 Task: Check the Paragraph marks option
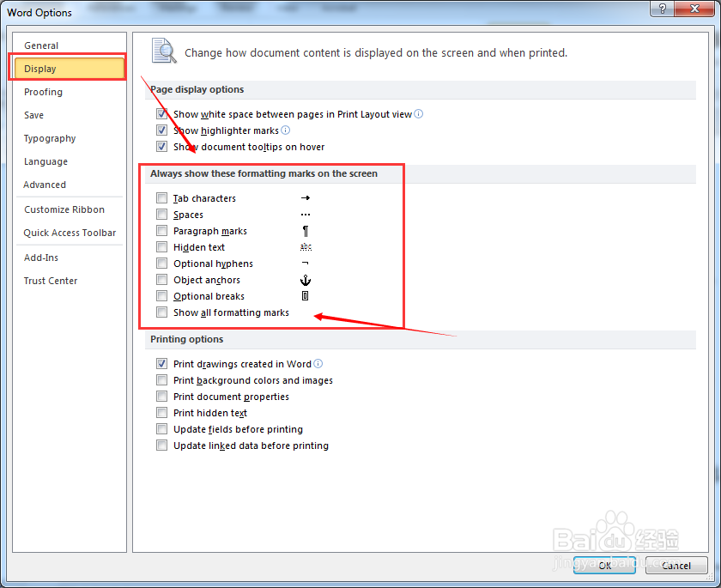[x=161, y=231]
